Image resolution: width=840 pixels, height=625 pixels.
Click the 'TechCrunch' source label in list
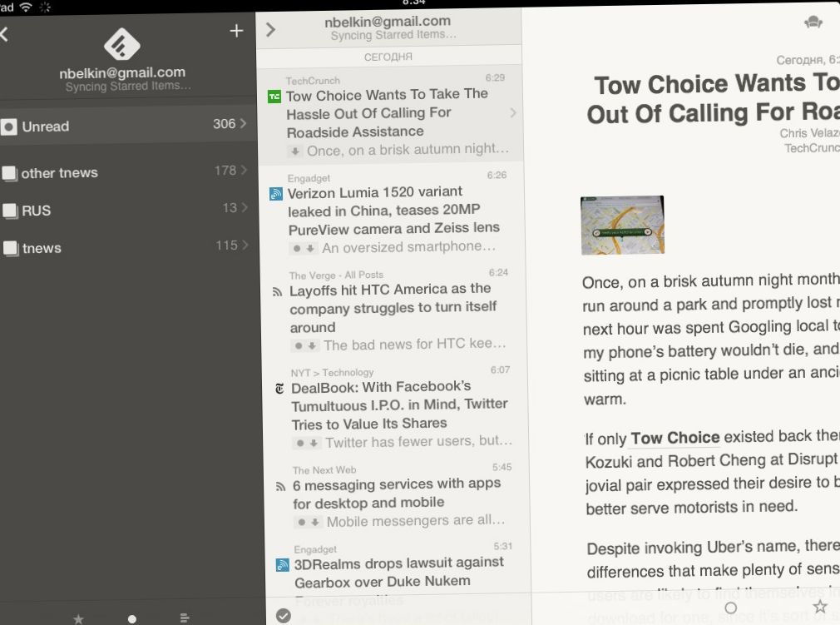(x=313, y=81)
